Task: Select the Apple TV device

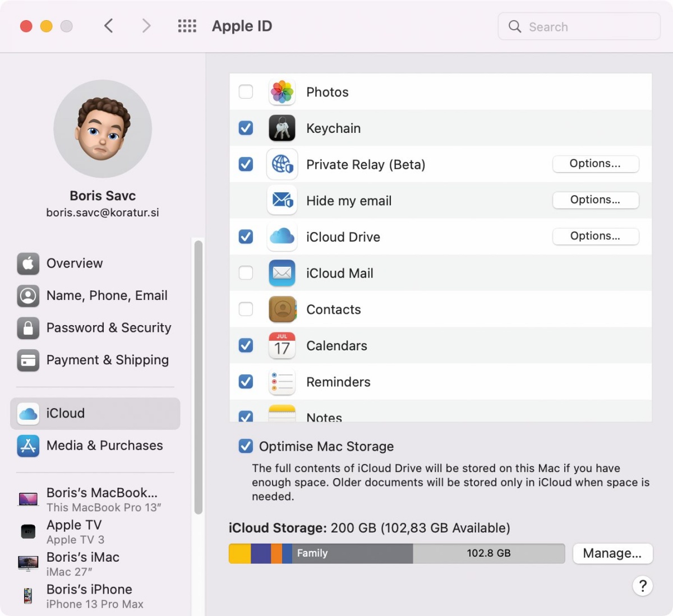Action: pyautogui.click(x=95, y=531)
